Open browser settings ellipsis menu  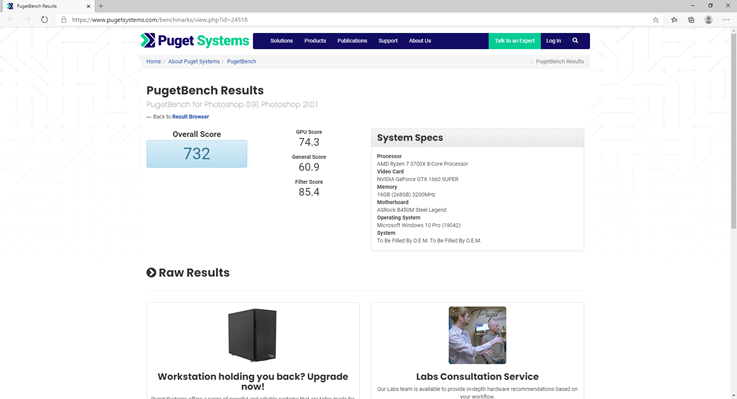pyautogui.click(x=726, y=20)
